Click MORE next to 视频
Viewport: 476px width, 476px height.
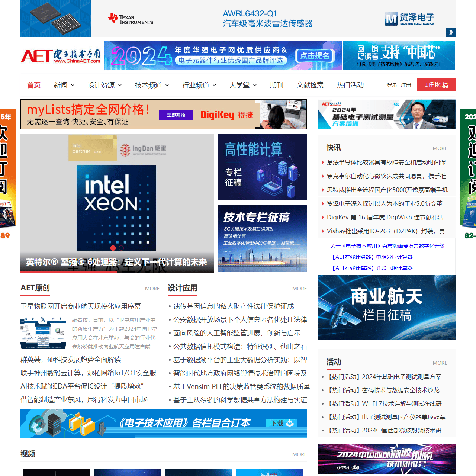(x=299, y=454)
